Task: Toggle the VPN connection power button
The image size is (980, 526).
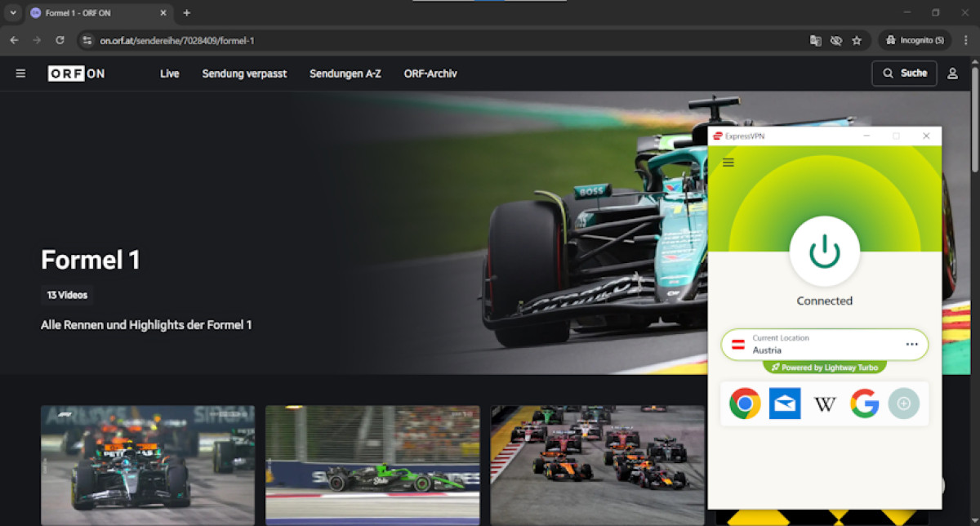Action: click(824, 252)
